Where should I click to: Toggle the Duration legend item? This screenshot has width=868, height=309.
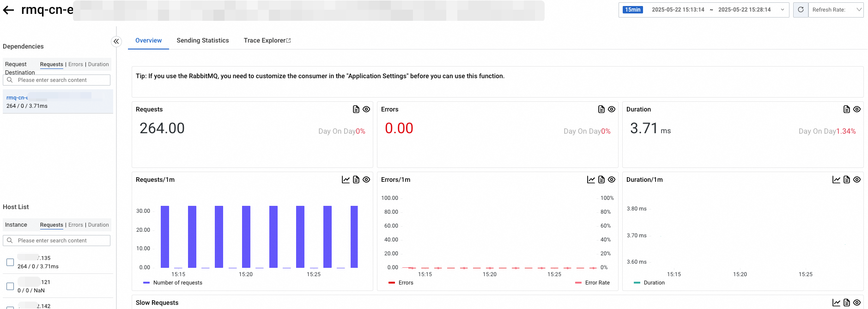[x=649, y=283]
